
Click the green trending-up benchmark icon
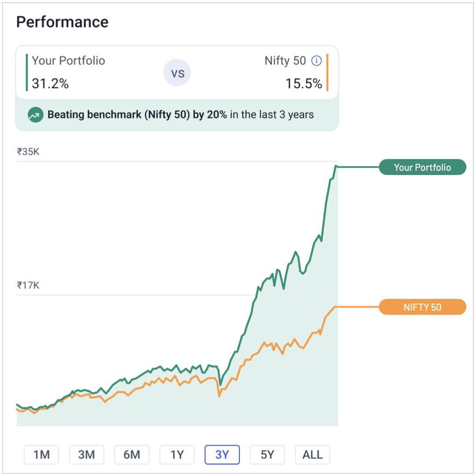point(36,115)
